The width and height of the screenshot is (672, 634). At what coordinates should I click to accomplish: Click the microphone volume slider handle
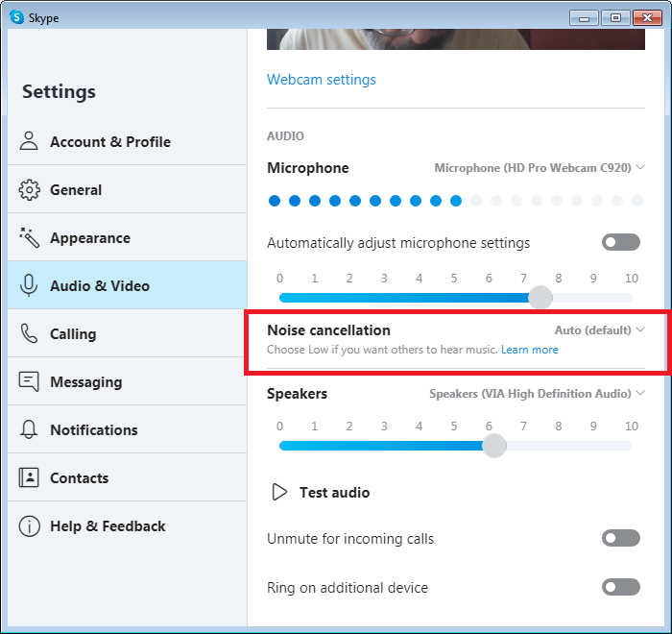(x=540, y=297)
